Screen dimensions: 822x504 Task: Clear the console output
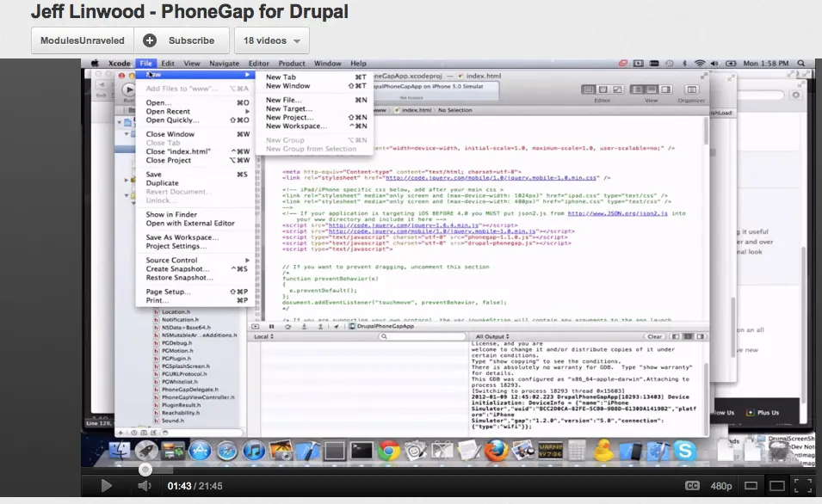tap(654, 337)
